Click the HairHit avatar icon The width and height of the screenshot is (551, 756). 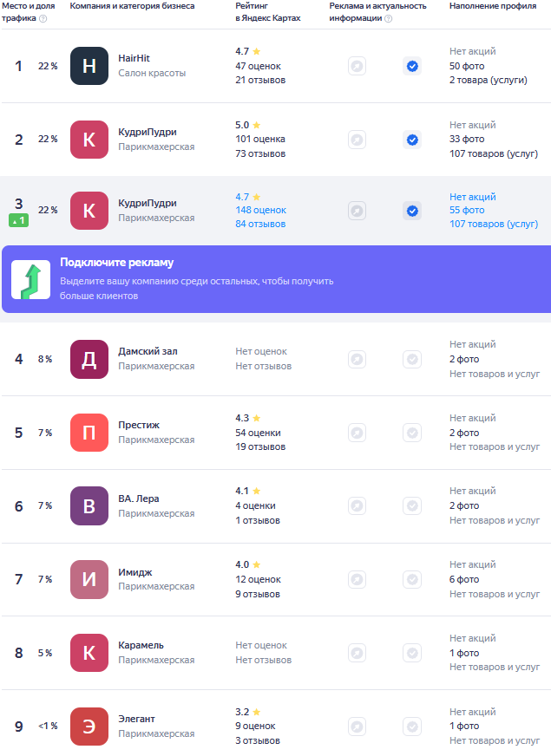click(89, 66)
